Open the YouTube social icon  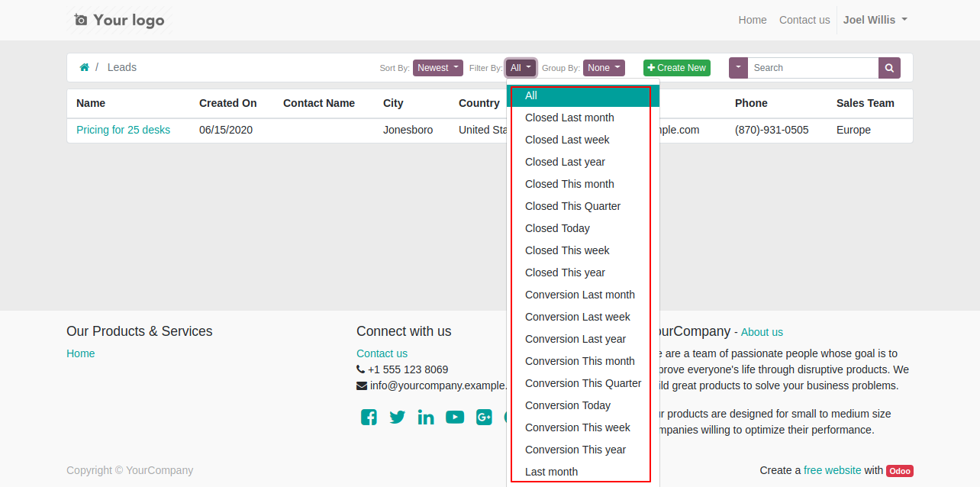click(455, 417)
